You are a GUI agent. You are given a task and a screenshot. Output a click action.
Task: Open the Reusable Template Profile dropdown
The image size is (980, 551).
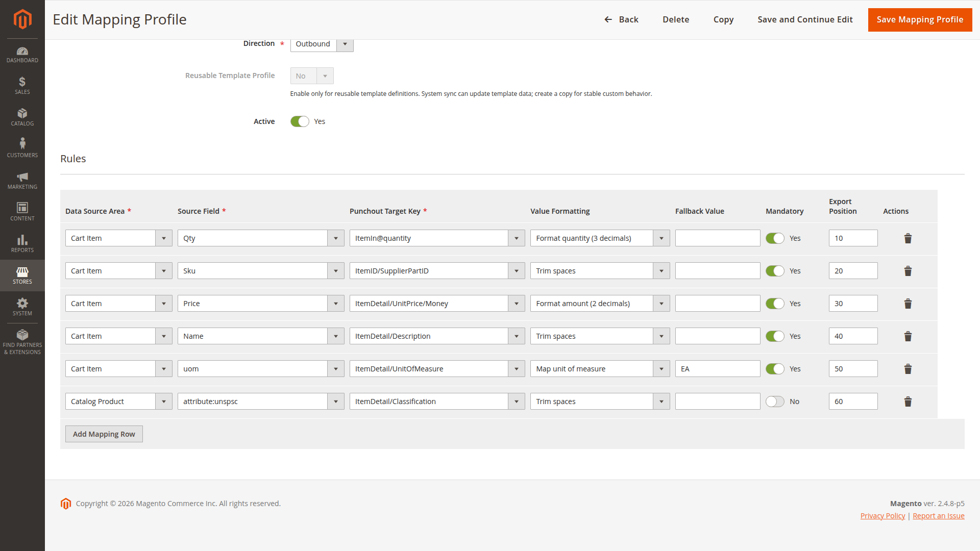(x=312, y=76)
